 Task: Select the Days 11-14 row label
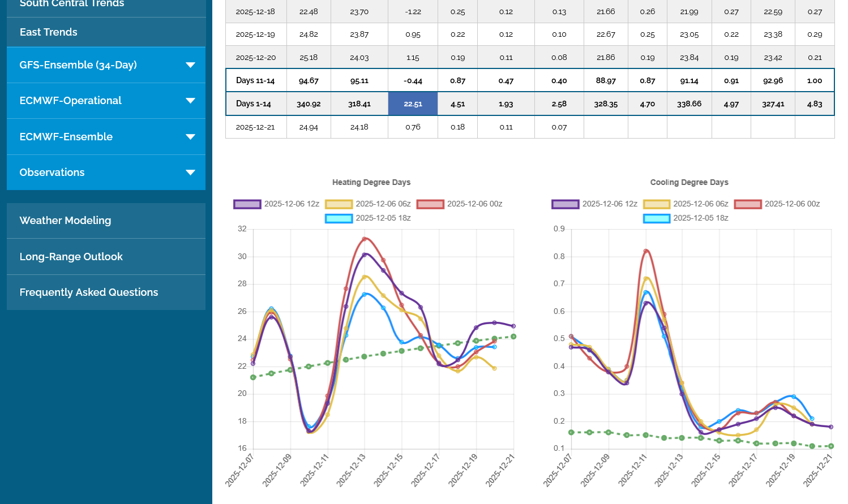tap(255, 81)
